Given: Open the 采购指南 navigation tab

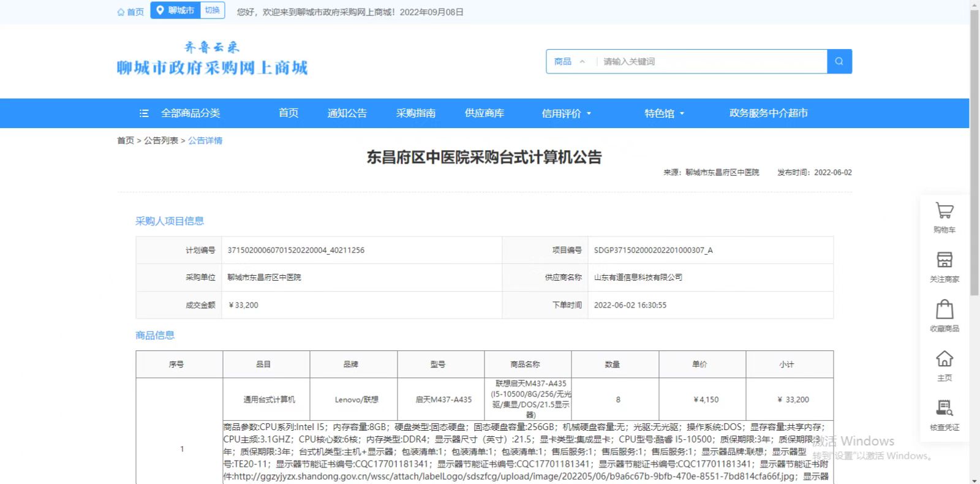Looking at the screenshot, I should tap(415, 113).
